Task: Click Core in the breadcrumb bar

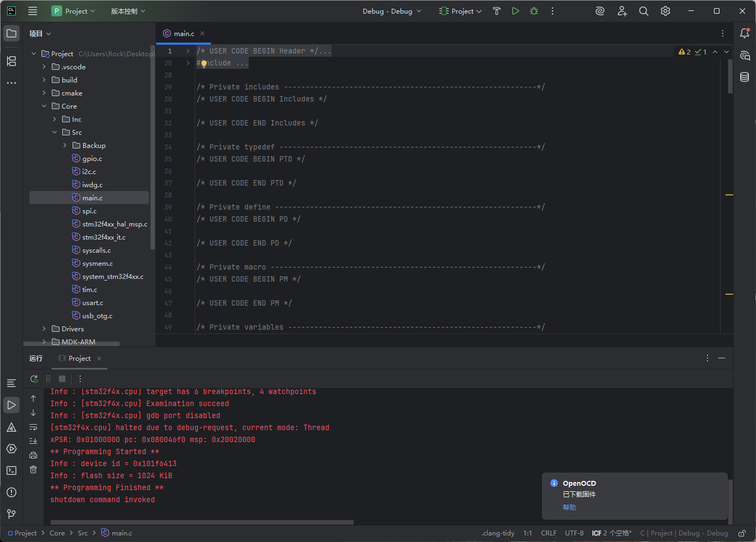Action: 57,533
